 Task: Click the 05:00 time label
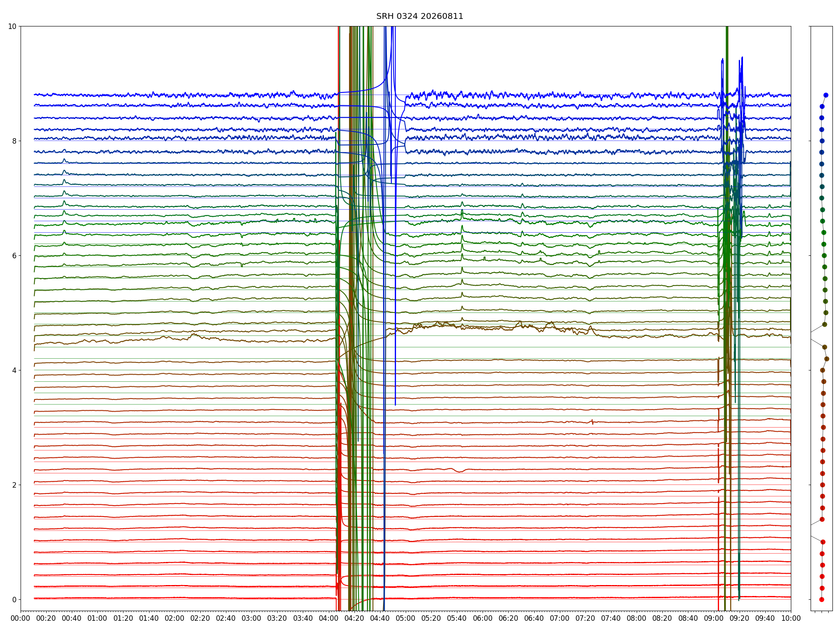click(x=406, y=618)
